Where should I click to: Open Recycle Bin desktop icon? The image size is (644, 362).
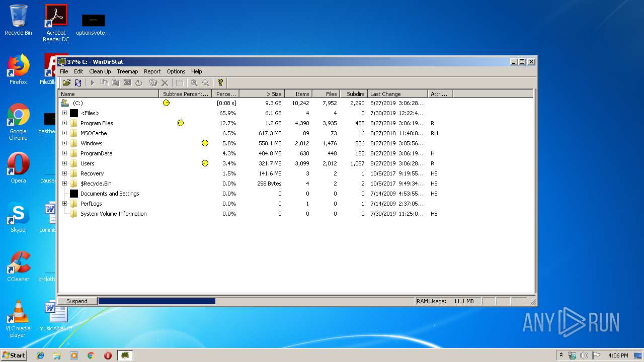click(18, 20)
